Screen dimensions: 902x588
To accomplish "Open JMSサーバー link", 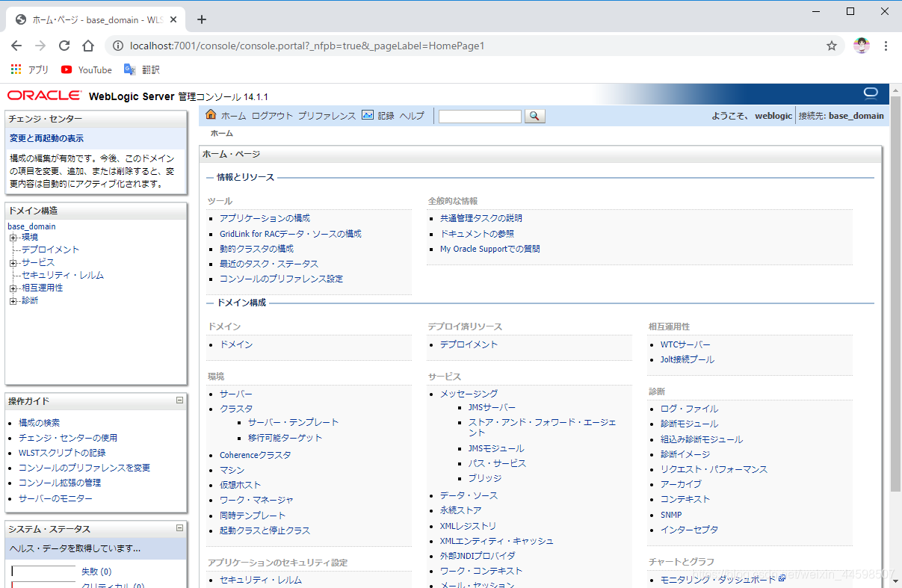I will (492, 407).
